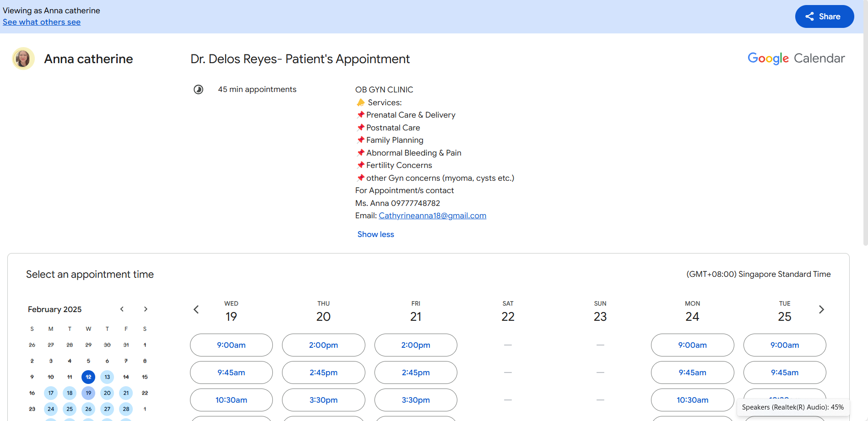The width and height of the screenshot is (868, 421).
Task: Go to next month in mini calendar
Action: pyautogui.click(x=146, y=309)
